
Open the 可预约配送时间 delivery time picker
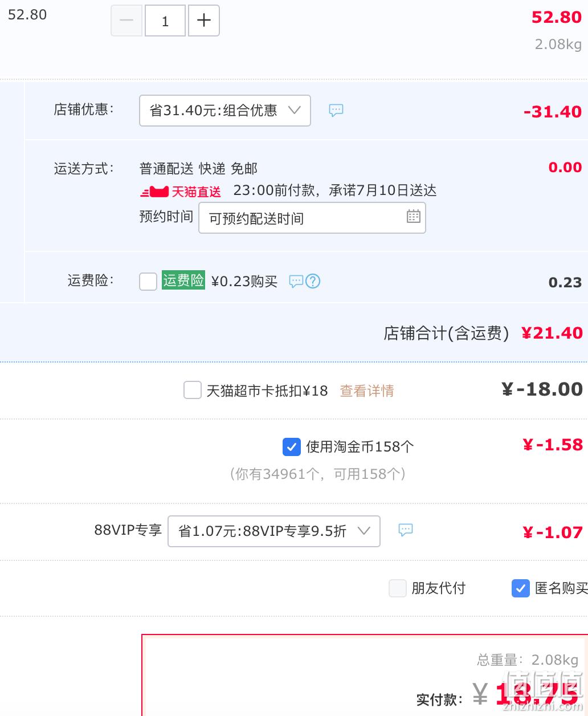(x=312, y=218)
